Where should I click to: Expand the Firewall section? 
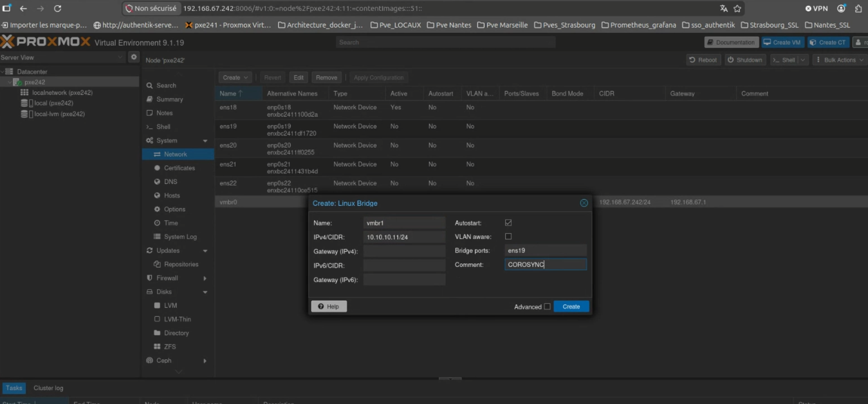pyautogui.click(x=205, y=278)
